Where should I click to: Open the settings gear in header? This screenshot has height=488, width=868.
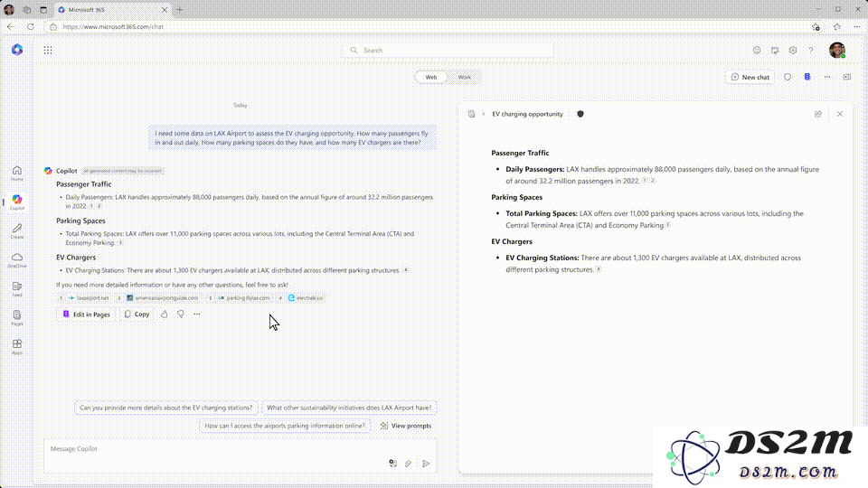coord(793,51)
